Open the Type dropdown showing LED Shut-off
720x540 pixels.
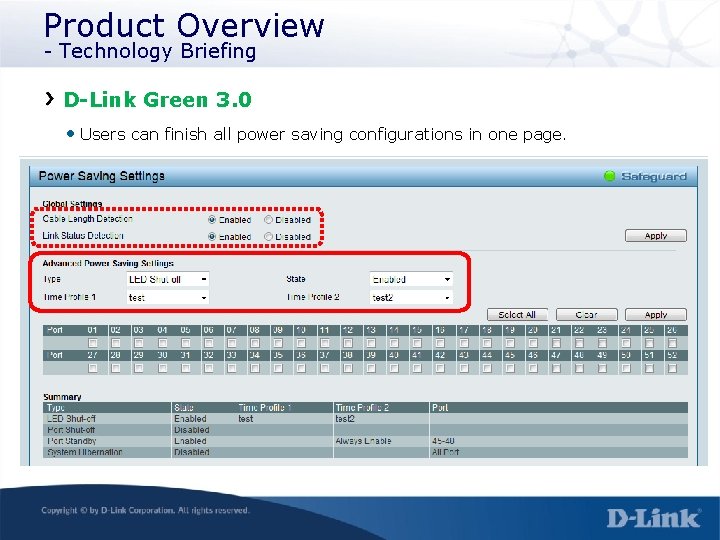tap(168, 279)
